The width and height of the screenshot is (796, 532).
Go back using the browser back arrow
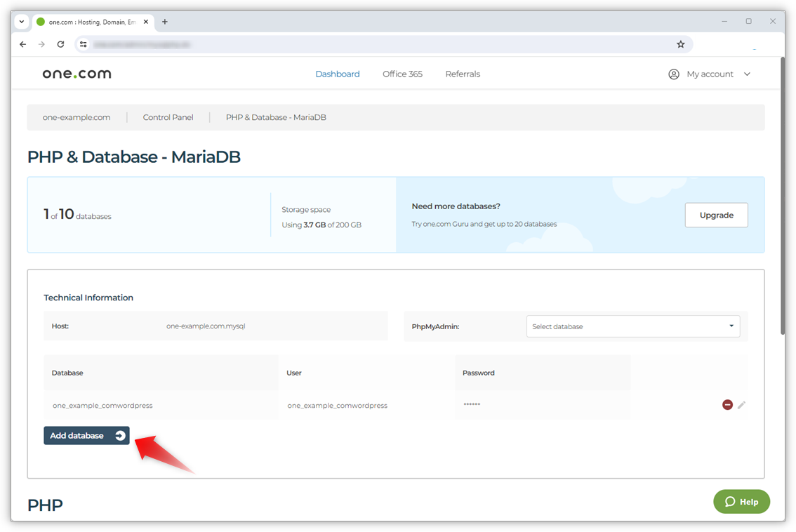(22, 44)
